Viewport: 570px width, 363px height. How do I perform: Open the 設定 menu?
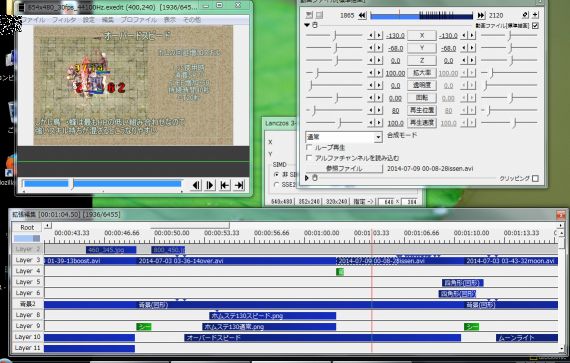(x=88, y=20)
